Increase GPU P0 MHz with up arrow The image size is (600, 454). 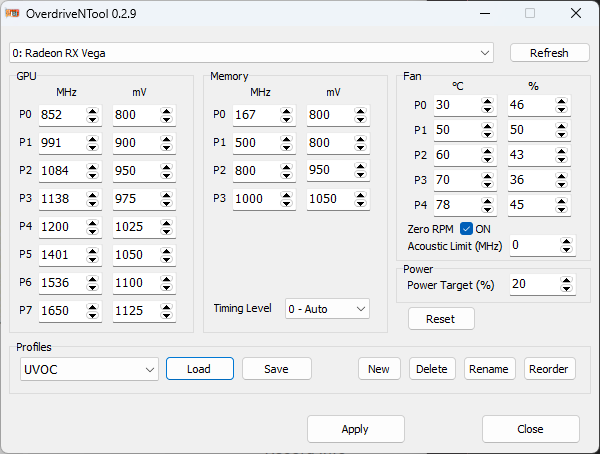point(93,111)
